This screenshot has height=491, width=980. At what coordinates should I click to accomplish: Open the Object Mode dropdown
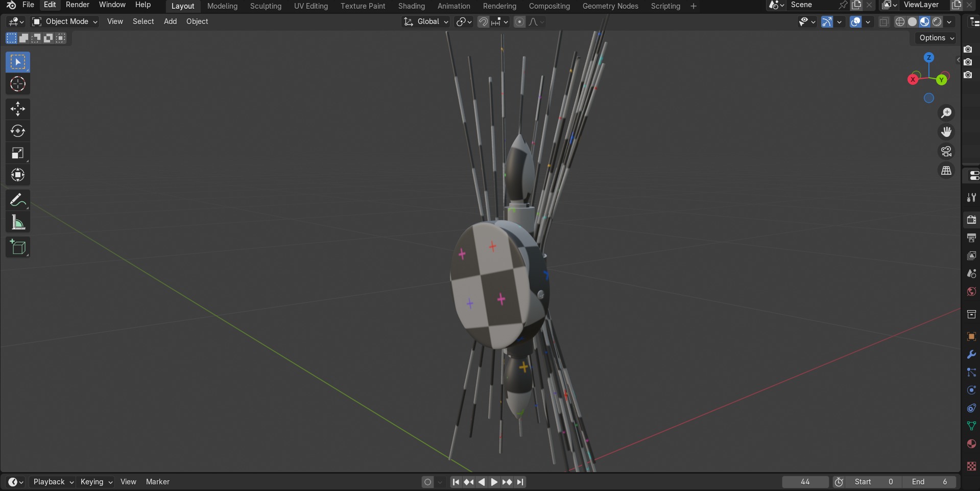tap(64, 22)
